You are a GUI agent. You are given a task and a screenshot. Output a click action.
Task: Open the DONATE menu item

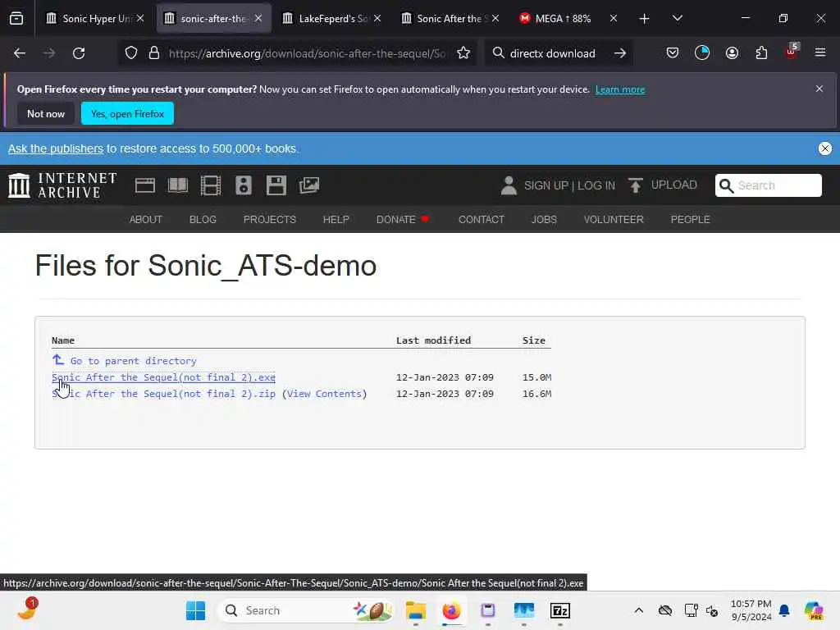402,220
